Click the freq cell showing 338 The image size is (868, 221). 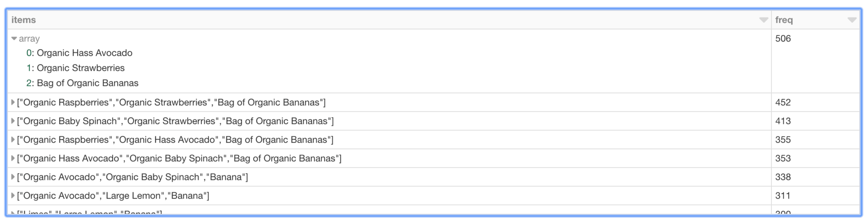click(x=783, y=177)
